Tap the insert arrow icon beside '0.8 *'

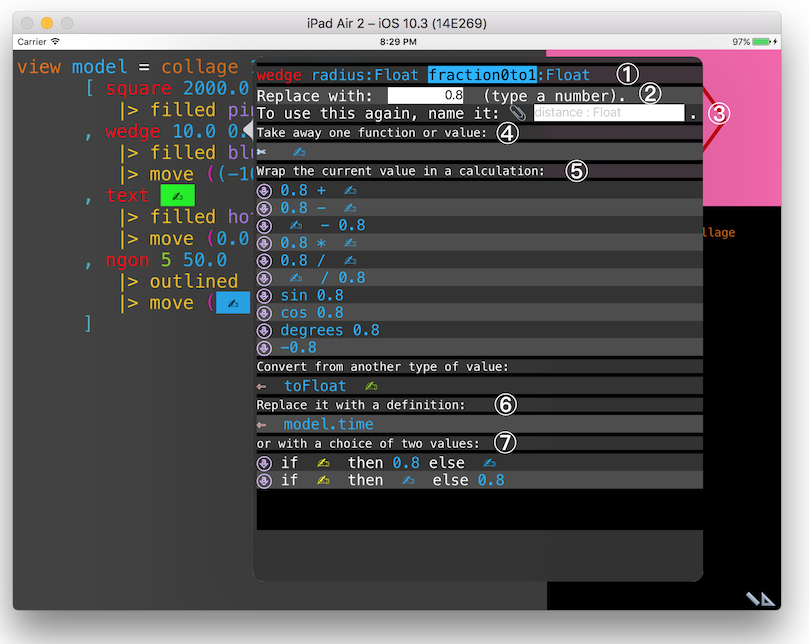[x=264, y=243]
